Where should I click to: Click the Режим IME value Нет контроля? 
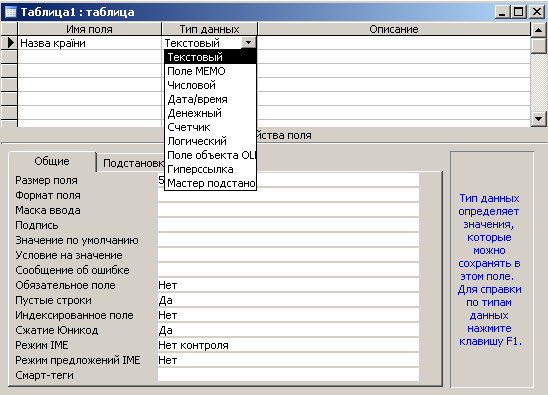(288, 345)
